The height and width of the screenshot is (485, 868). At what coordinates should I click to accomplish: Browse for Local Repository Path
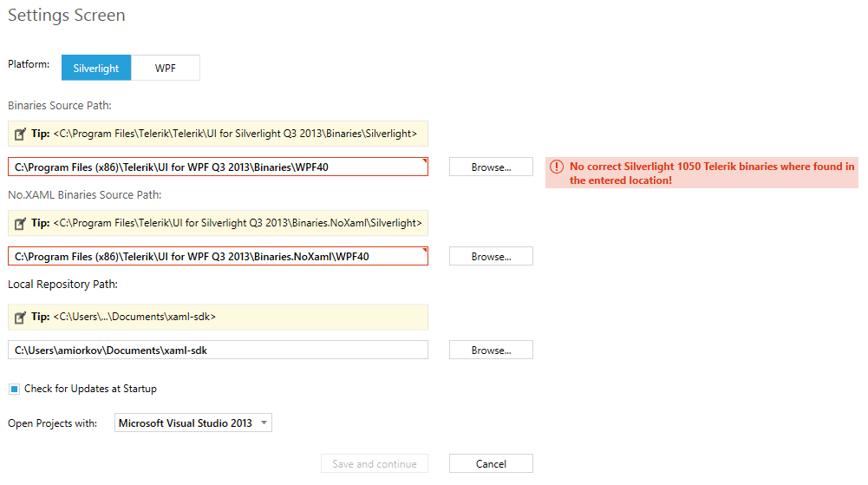[491, 350]
